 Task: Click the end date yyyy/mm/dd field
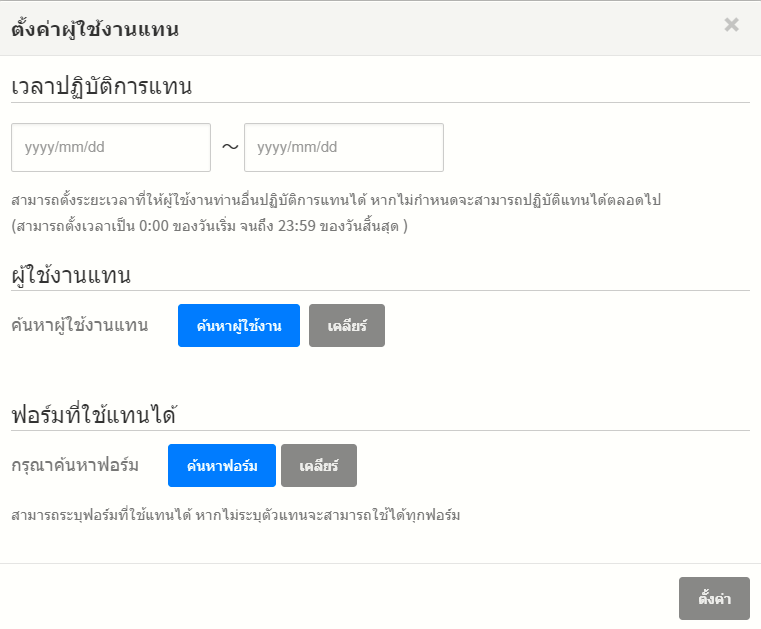343,148
